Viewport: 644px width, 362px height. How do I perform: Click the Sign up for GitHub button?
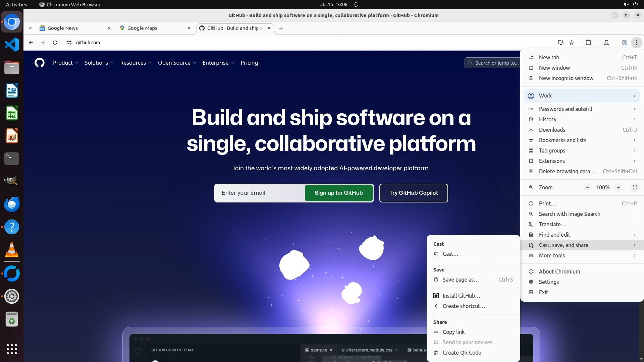(338, 193)
